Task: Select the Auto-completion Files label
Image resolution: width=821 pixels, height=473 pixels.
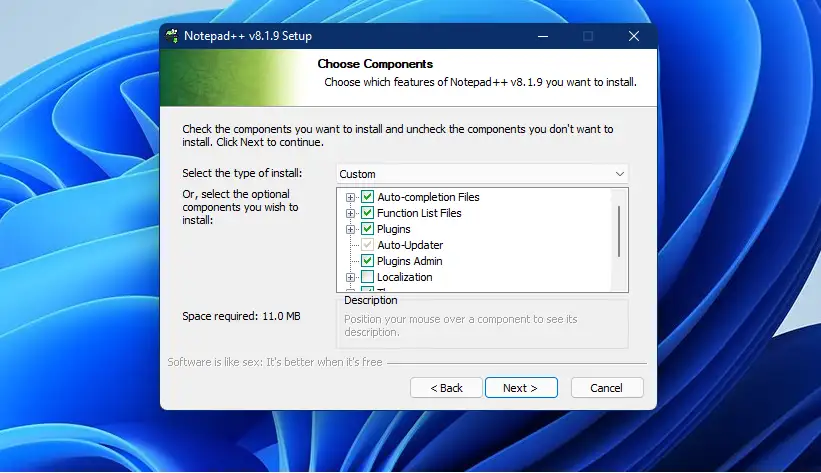Action: (x=428, y=197)
